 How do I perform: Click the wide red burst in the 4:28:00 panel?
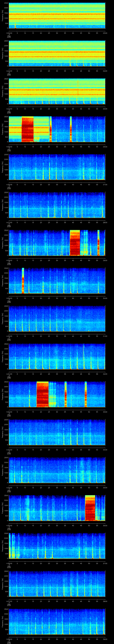pos(75,243)
